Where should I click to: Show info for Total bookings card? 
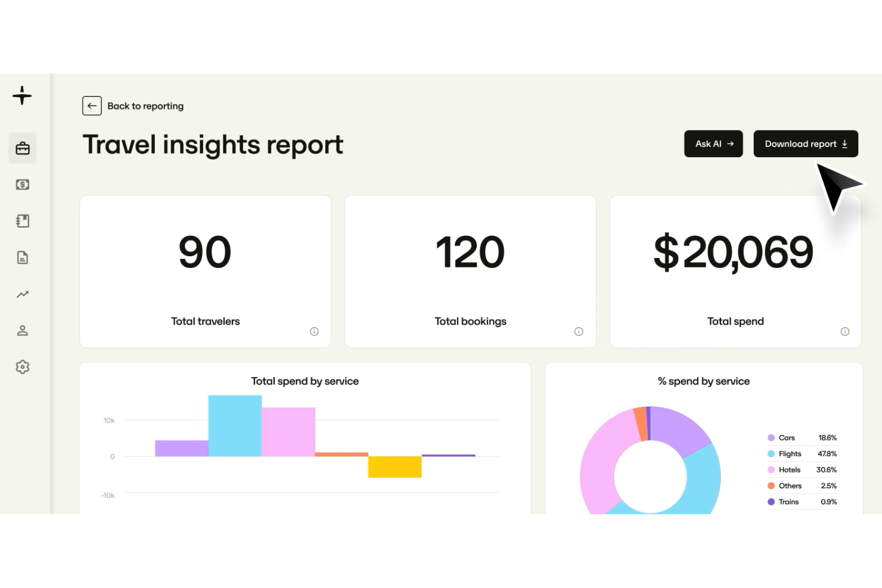coord(579,332)
